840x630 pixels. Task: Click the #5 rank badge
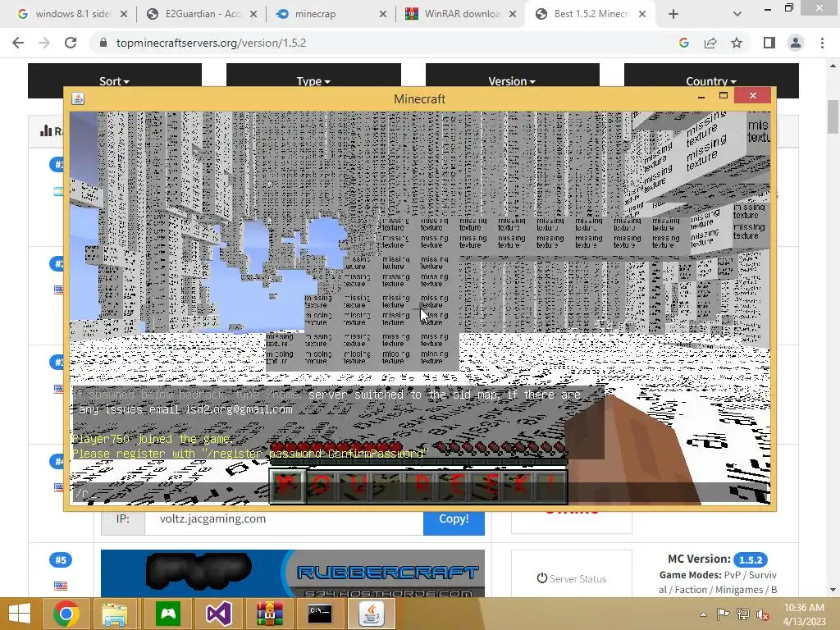pyautogui.click(x=61, y=559)
